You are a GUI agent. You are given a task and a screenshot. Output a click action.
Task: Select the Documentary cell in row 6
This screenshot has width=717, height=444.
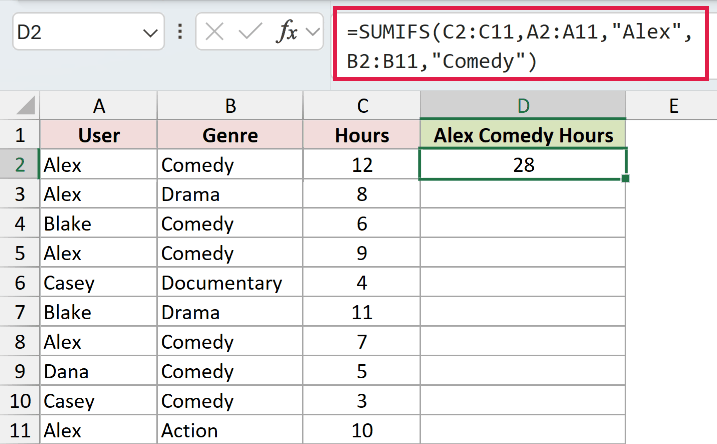click(230, 283)
